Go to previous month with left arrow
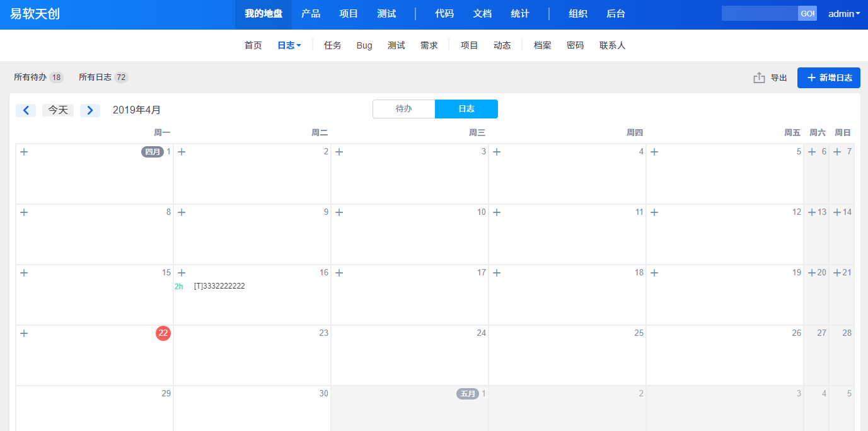Screen dimensions: 868x431 pyautogui.click(x=26, y=110)
